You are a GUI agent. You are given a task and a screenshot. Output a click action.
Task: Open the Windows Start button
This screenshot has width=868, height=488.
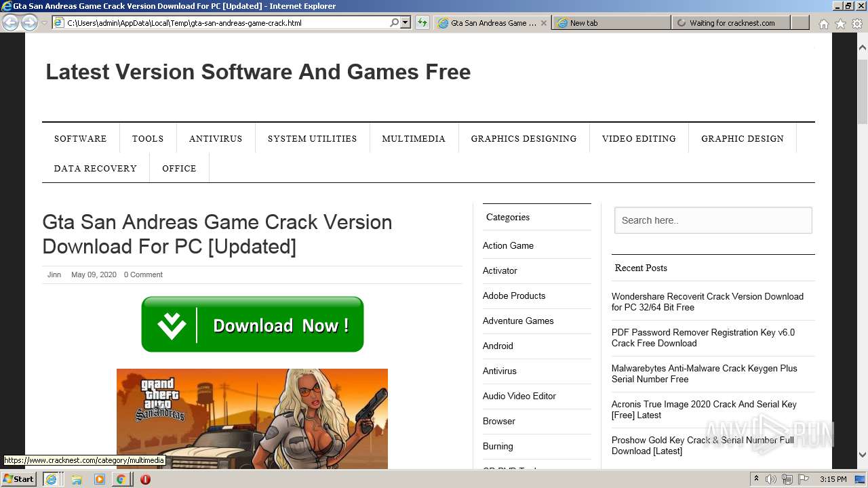19,479
